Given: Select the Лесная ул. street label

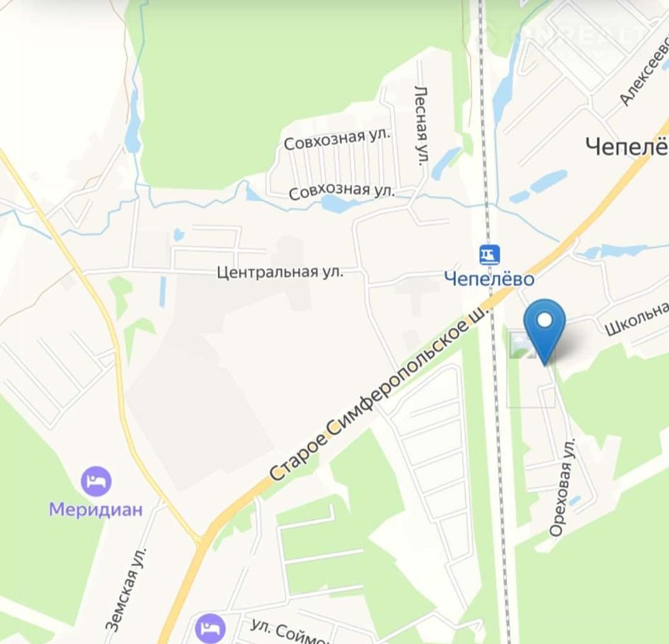Looking at the screenshot, I should (421, 126).
